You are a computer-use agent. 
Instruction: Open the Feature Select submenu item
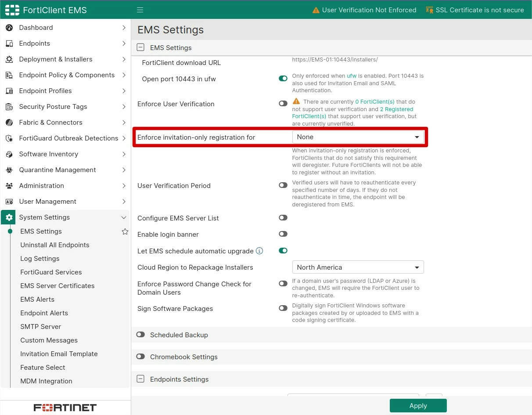[x=43, y=368]
